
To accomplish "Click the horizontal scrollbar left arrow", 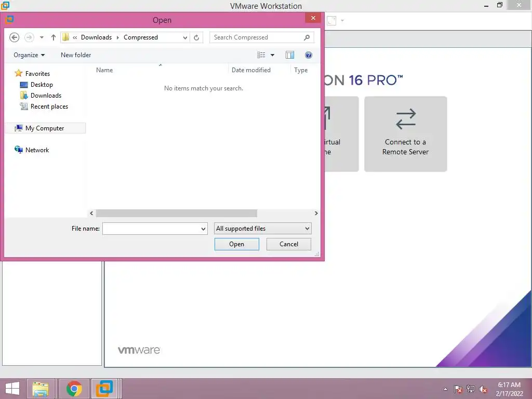I will point(91,213).
